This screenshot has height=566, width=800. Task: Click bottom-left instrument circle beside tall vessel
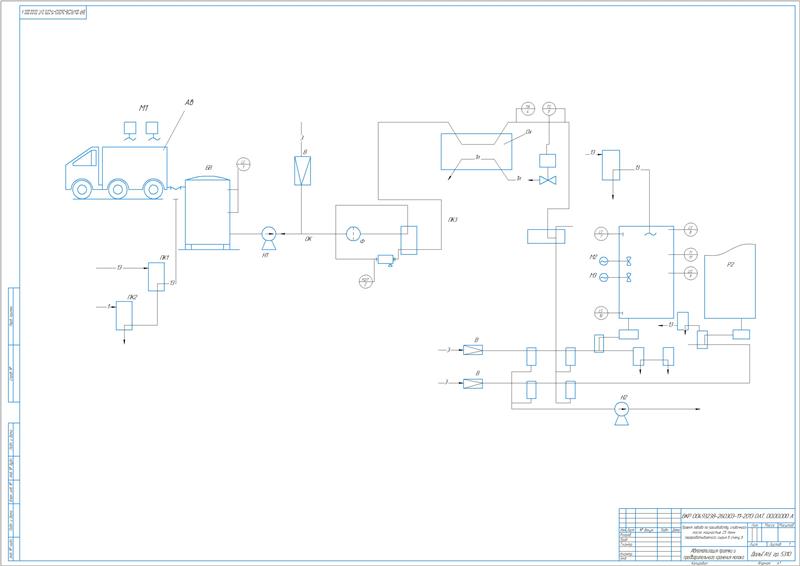pyautogui.click(x=602, y=313)
